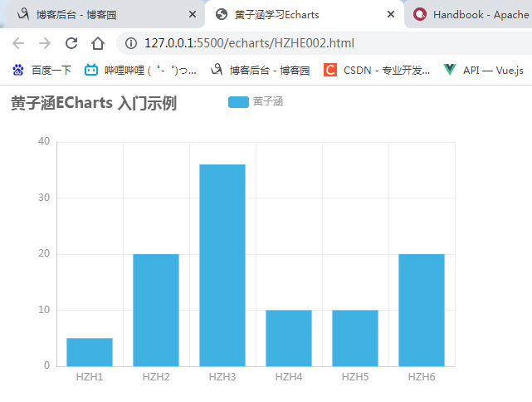Click the HZH2 bar
Screen dimensions: 532x402
[x=156, y=311]
